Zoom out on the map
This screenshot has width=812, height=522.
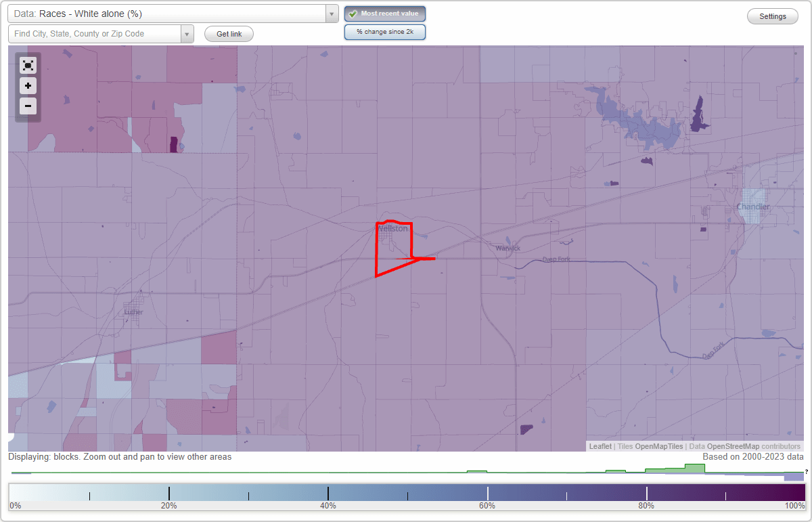coord(28,106)
